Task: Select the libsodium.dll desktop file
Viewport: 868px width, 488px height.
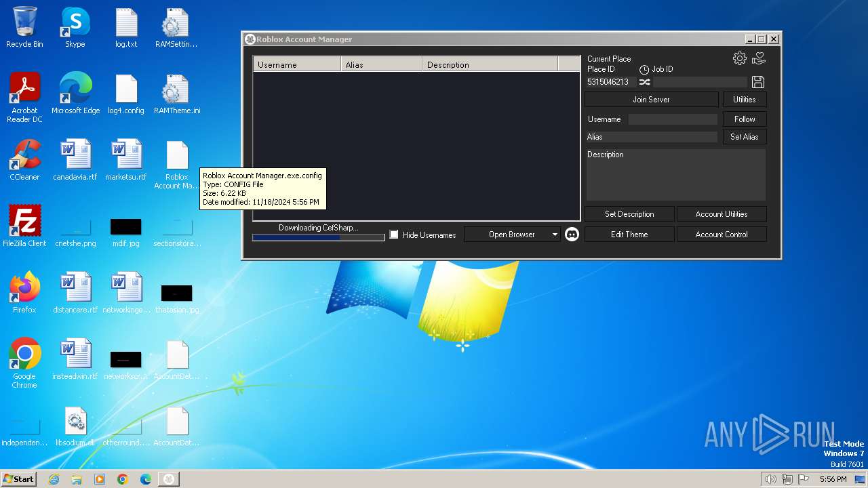Action: pos(75,426)
